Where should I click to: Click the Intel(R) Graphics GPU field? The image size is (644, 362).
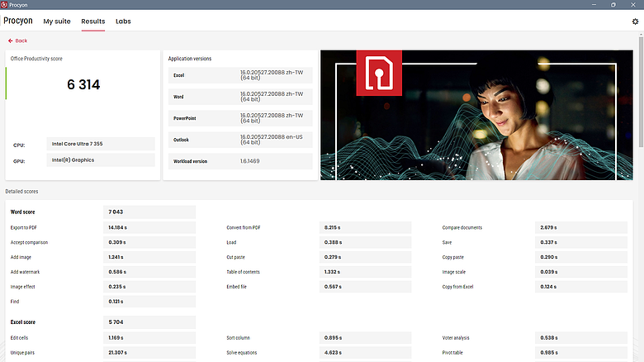[101, 160]
